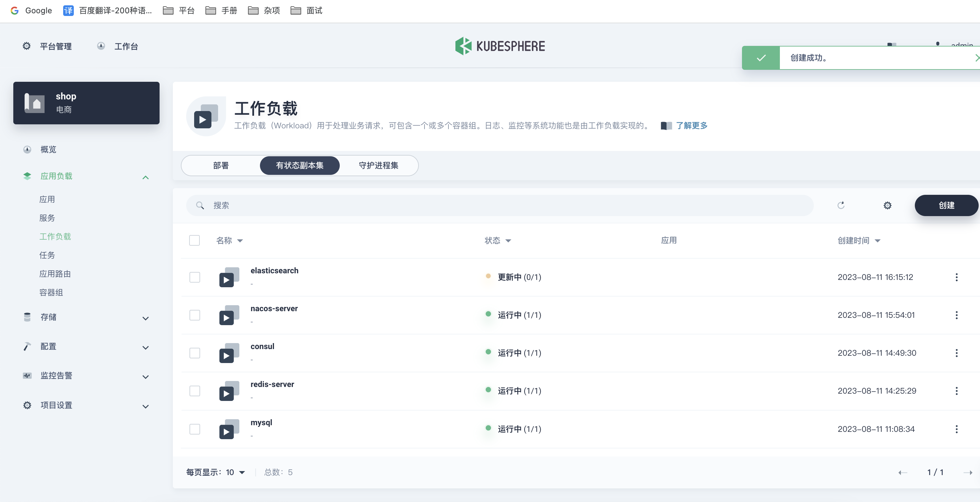Expand the 配置 section chevron
The height and width of the screenshot is (502, 980).
coord(145,347)
